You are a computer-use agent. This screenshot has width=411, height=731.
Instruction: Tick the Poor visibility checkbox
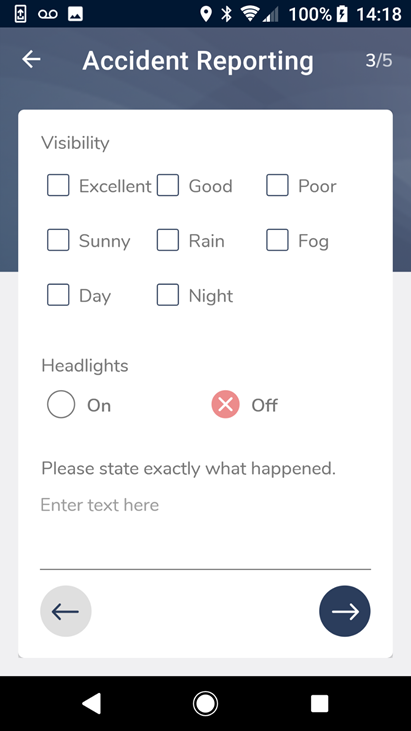pos(277,185)
